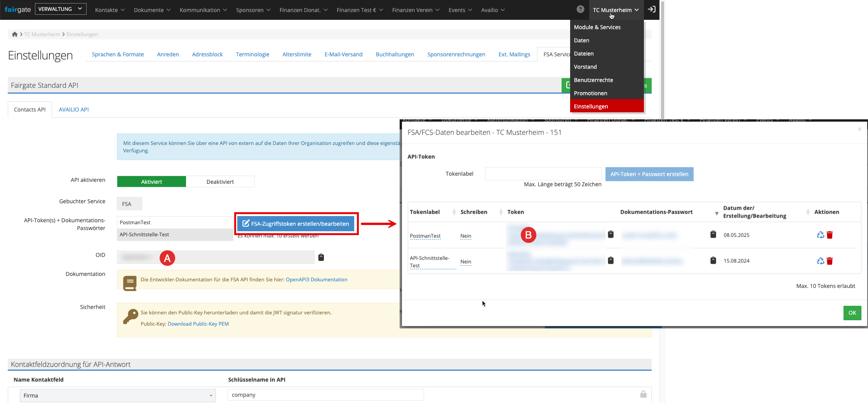
Task: Copy the PostmanTest token to clipboard
Action: [x=611, y=234]
